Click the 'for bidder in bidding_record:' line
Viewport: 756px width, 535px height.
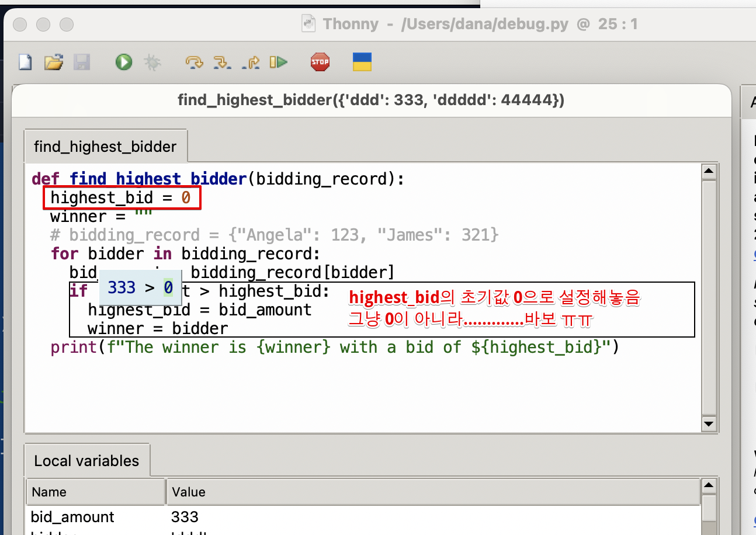click(x=185, y=253)
